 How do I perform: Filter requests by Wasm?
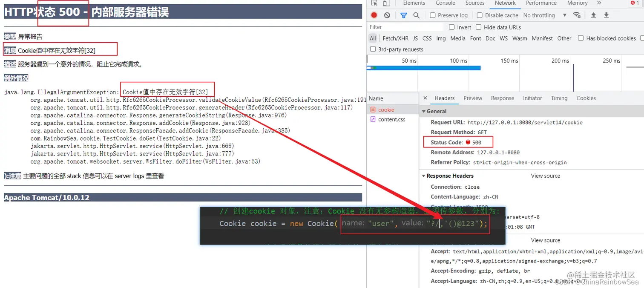tap(520, 38)
